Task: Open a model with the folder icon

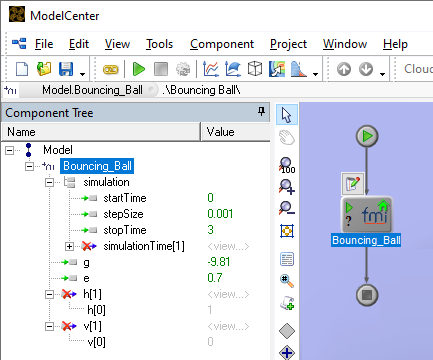Action: coord(44,69)
